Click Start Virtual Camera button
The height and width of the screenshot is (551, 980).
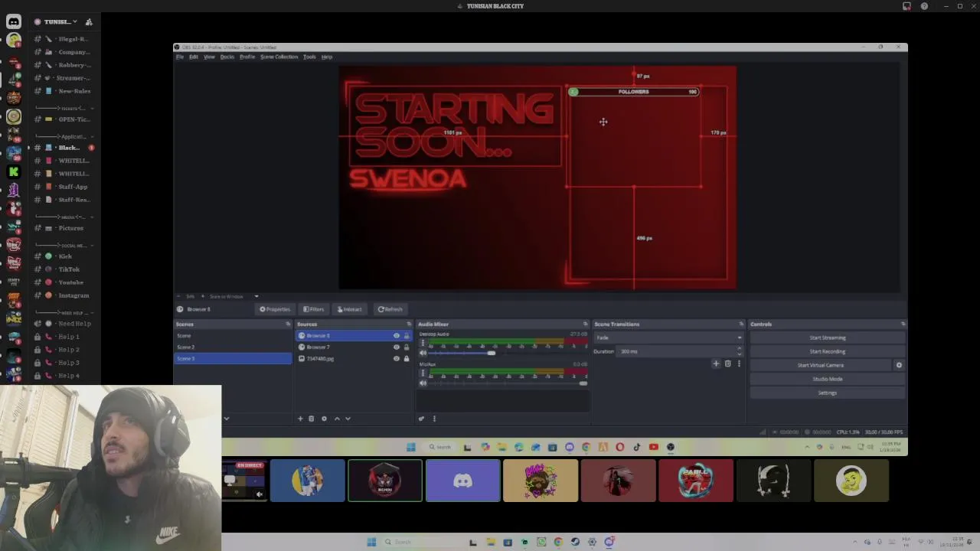pyautogui.click(x=821, y=365)
